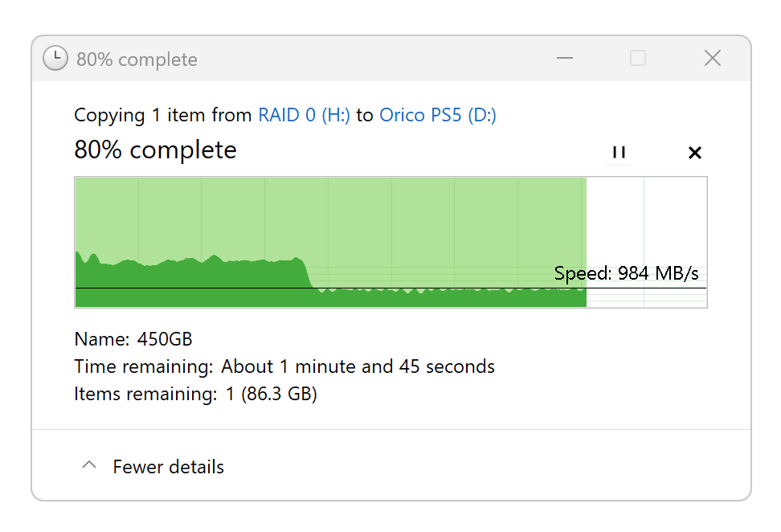The height and width of the screenshot is (532, 781).
Task: Click the file name '450GB'
Action: [x=166, y=339]
